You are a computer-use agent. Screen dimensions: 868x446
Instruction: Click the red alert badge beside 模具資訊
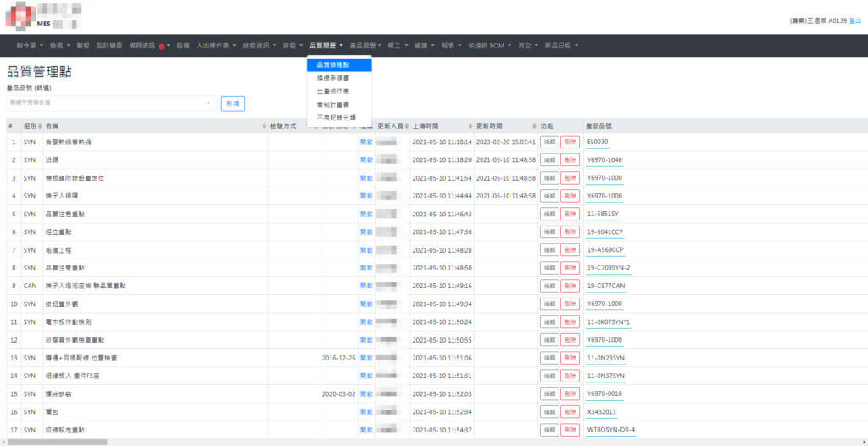pyautogui.click(x=161, y=46)
